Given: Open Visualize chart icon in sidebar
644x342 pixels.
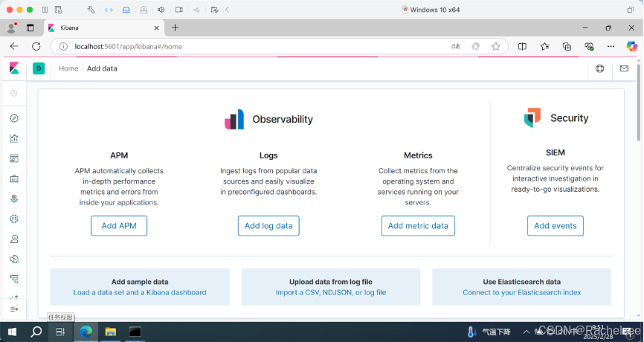Looking at the screenshot, I should click(x=14, y=138).
